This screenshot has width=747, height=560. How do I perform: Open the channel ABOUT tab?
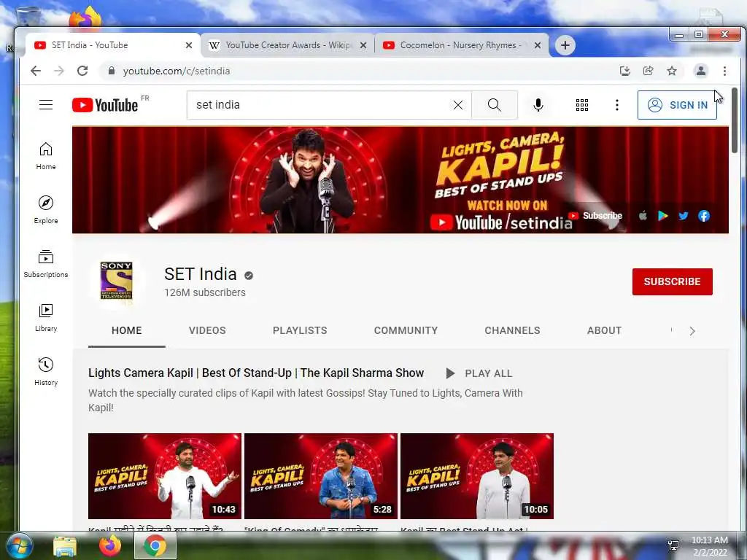(604, 330)
